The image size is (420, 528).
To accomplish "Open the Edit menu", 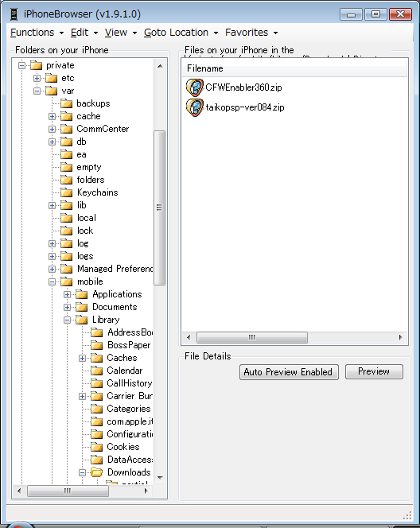I will point(84,33).
